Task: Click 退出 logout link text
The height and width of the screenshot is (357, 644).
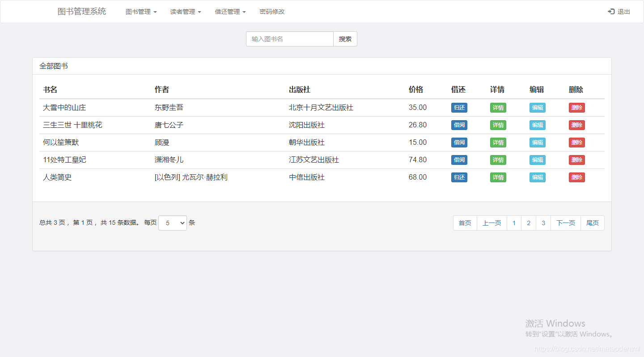Action: pyautogui.click(x=624, y=12)
